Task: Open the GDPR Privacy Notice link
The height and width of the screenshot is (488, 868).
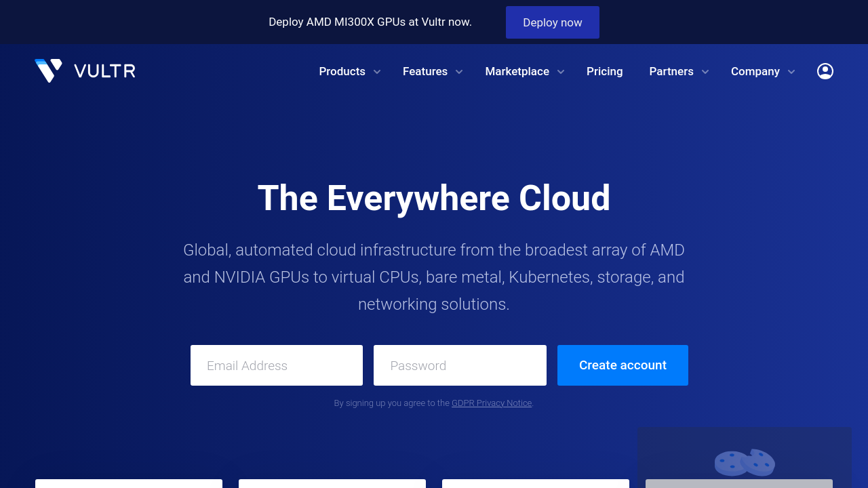Action: (x=492, y=403)
